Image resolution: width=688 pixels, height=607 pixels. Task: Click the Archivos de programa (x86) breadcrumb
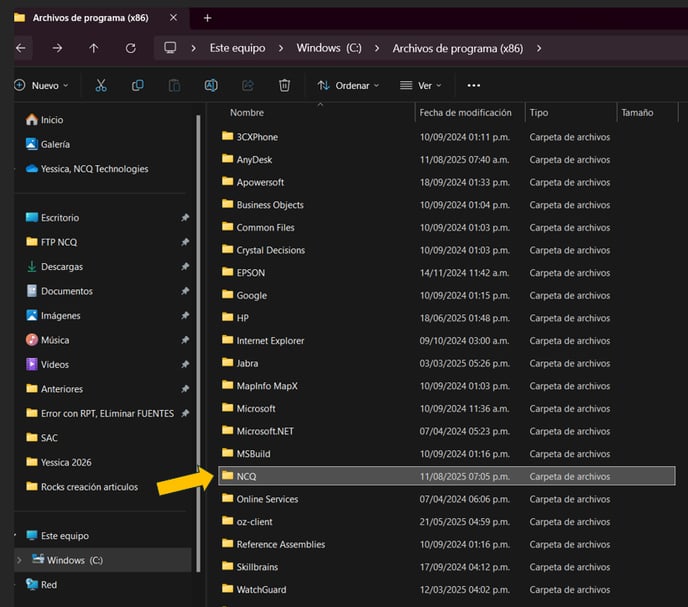point(458,48)
